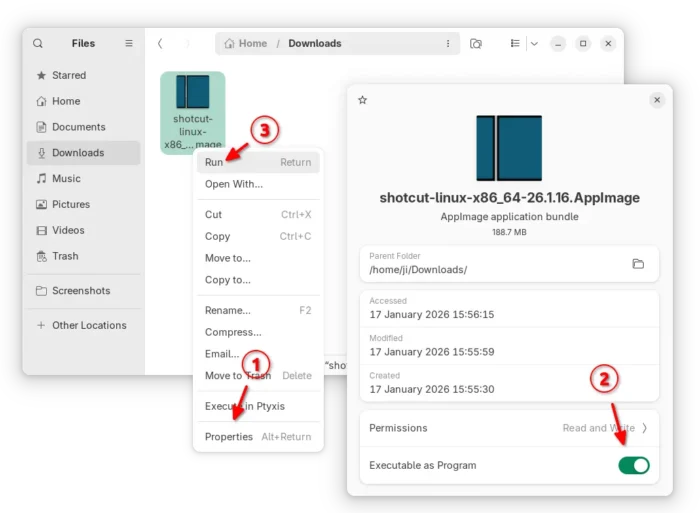The height and width of the screenshot is (513, 700).
Task: Open the Trash sidebar location
Action: coord(65,256)
